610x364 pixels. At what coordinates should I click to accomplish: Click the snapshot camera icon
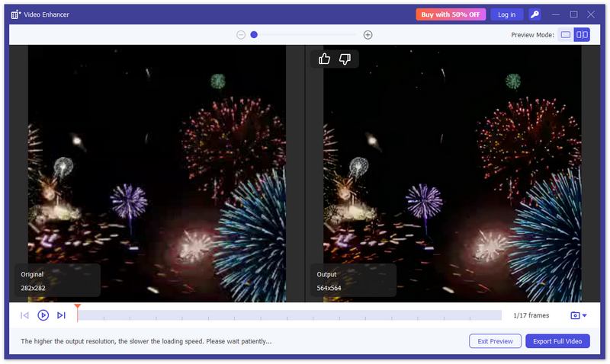click(575, 315)
